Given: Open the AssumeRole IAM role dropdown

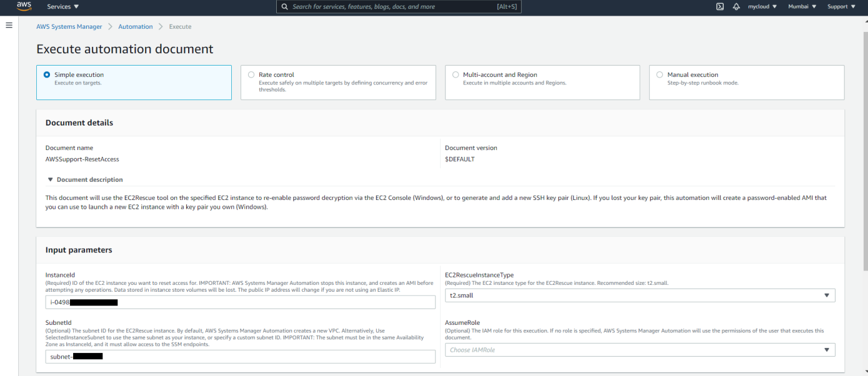Looking at the screenshot, I should tap(640, 350).
